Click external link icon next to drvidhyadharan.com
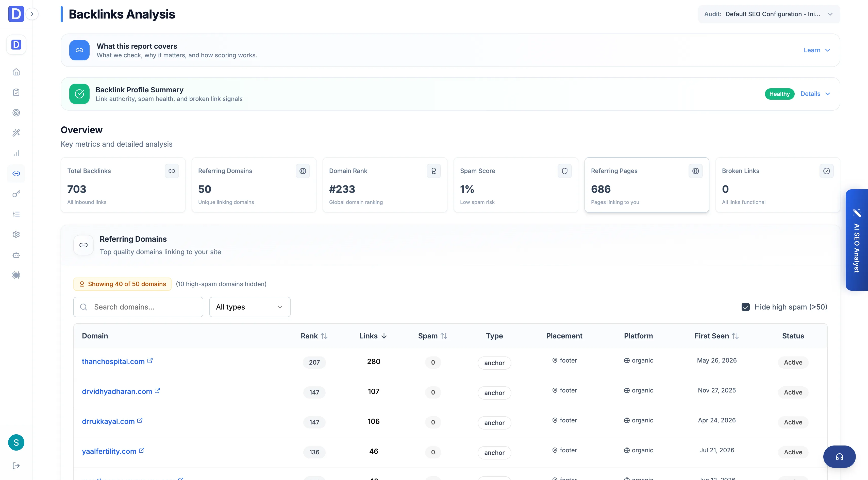The image size is (868, 480). pyautogui.click(x=157, y=390)
